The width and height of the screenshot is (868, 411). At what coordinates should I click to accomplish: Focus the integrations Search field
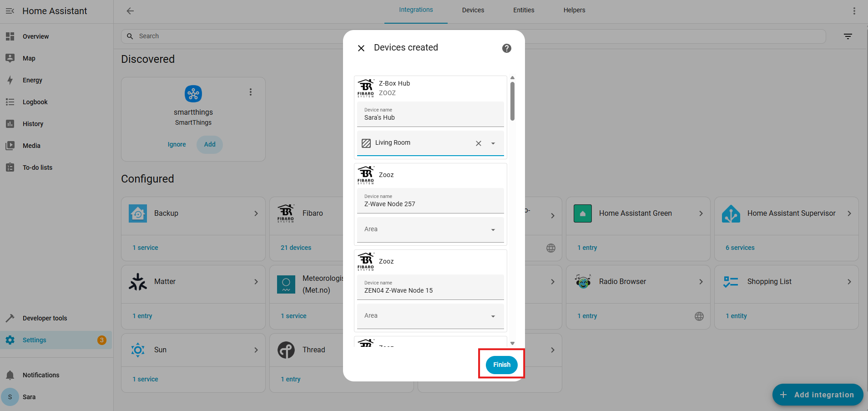[473, 36]
